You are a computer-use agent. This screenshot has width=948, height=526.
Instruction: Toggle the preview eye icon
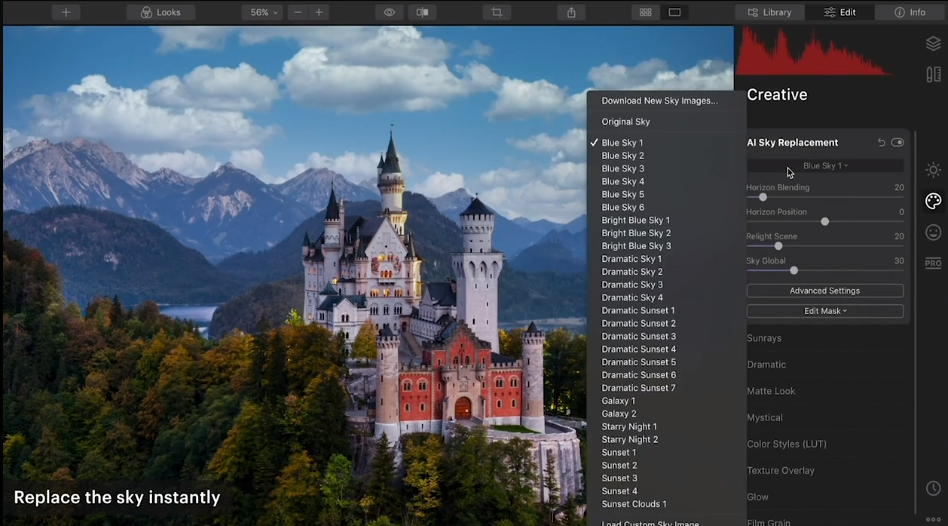389,12
